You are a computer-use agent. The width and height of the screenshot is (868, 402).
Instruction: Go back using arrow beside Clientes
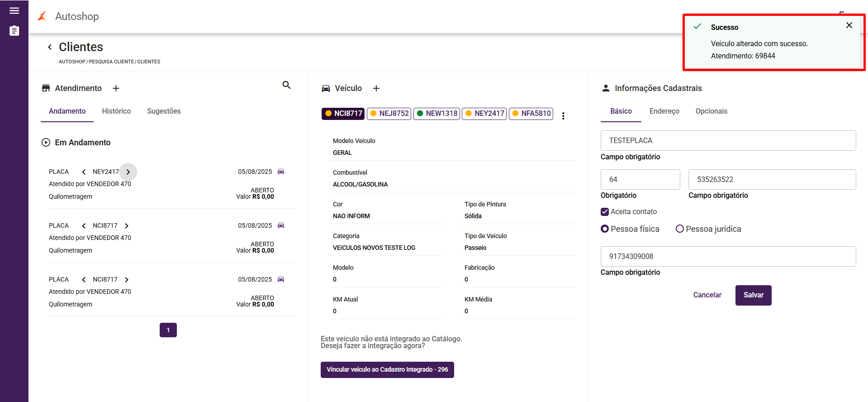(x=50, y=47)
